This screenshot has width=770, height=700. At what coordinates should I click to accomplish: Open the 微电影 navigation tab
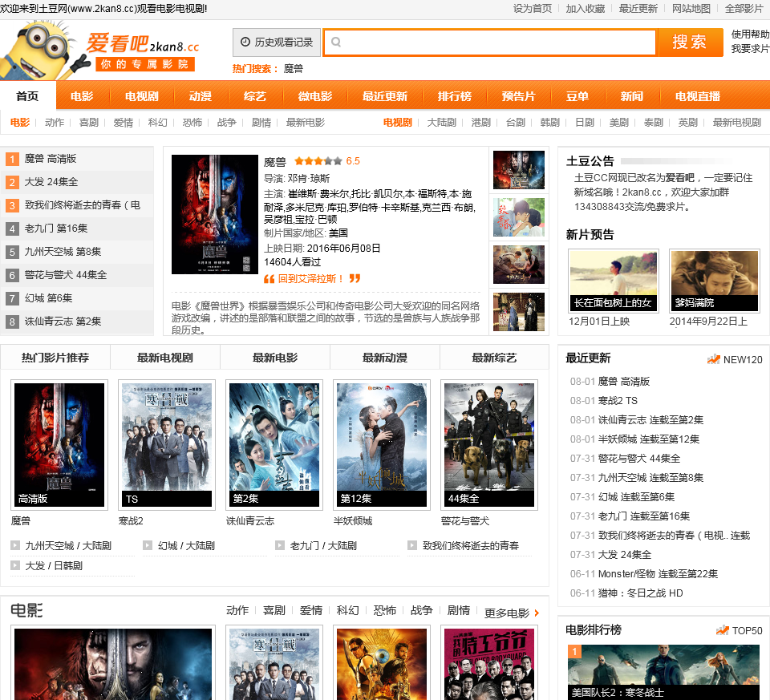(x=315, y=95)
